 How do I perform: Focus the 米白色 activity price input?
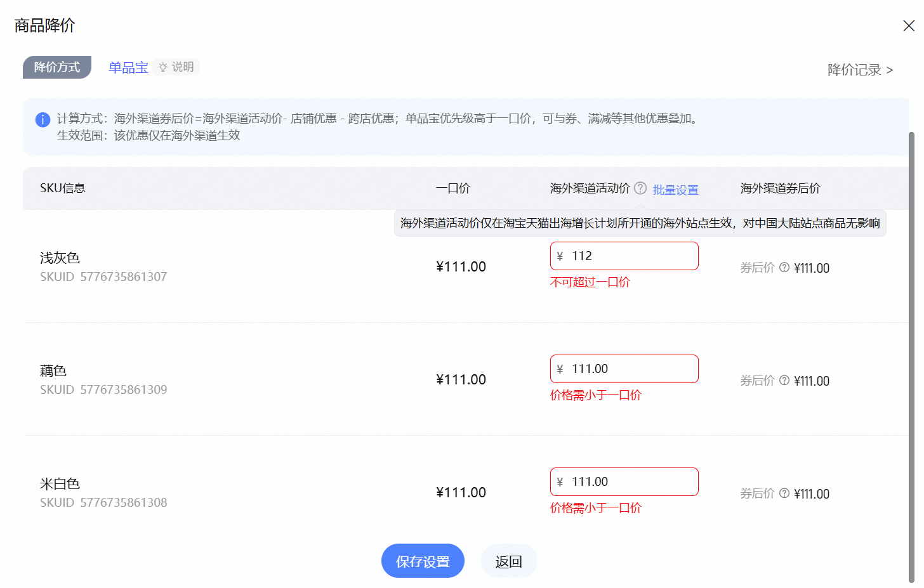(x=631, y=482)
